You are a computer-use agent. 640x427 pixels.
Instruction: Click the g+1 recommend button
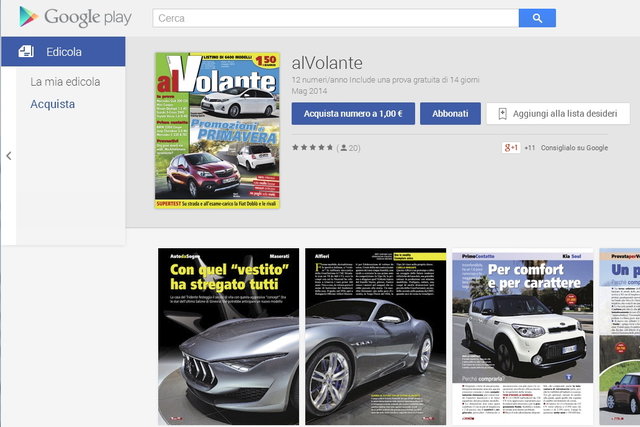coord(511,147)
